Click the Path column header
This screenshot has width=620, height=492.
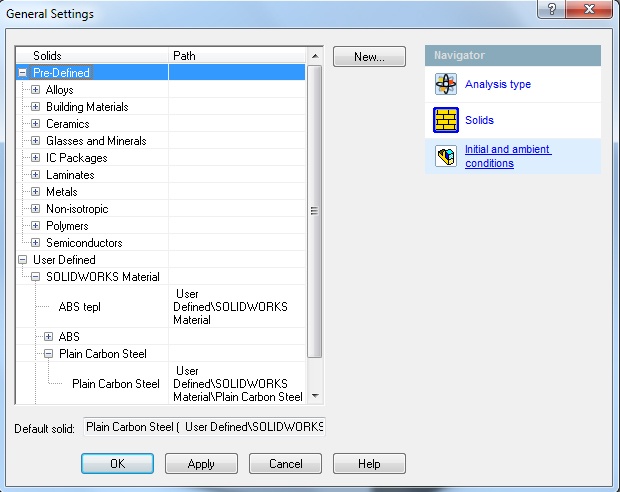tap(237, 55)
